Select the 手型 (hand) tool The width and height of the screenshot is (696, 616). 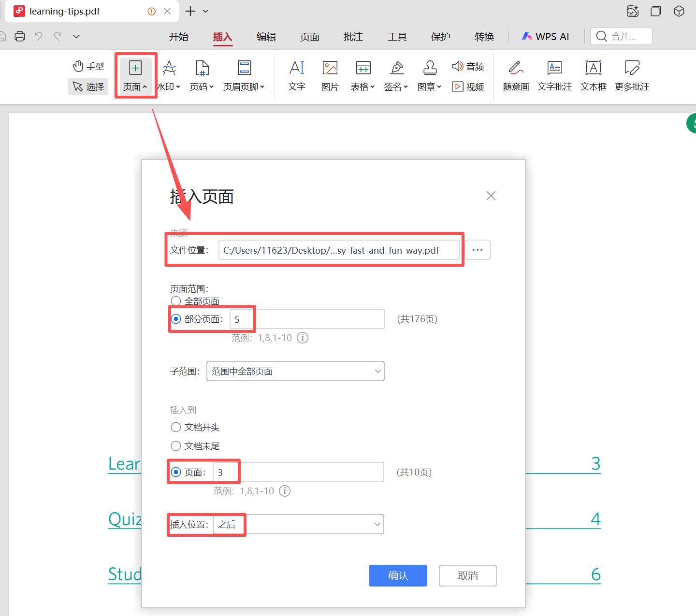(x=88, y=66)
